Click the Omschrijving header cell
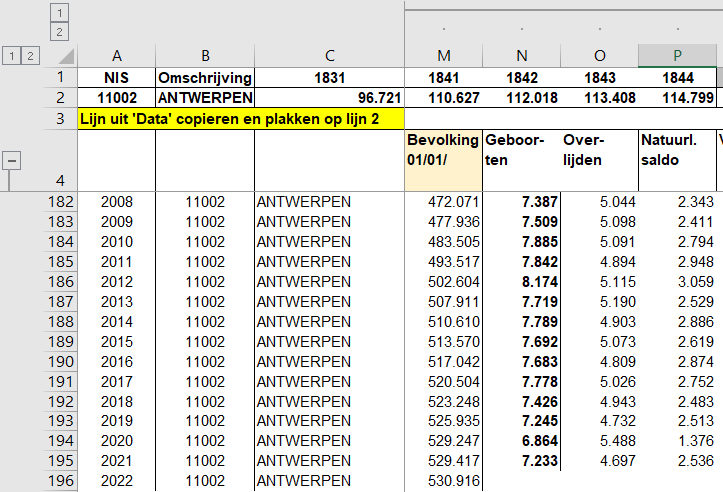This screenshot has height=492, width=723. pyautogui.click(x=205, y=77)
